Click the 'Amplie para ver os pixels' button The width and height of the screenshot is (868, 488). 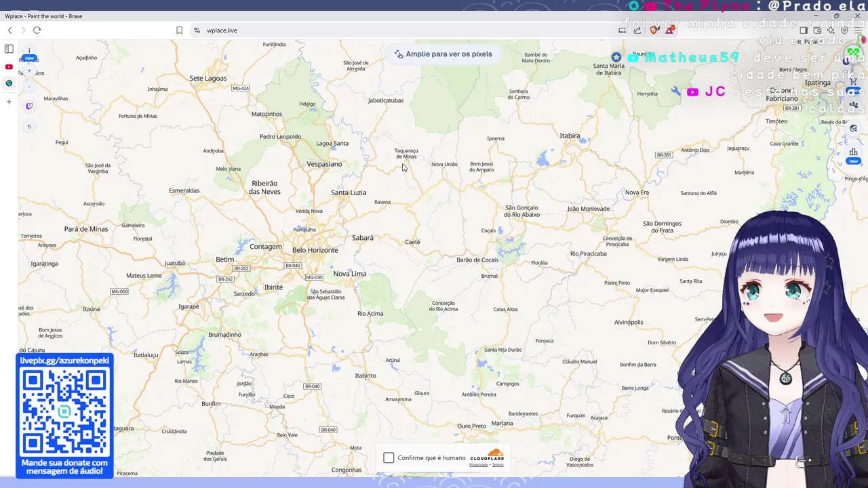pyautogui.click(x=443, y=54)
